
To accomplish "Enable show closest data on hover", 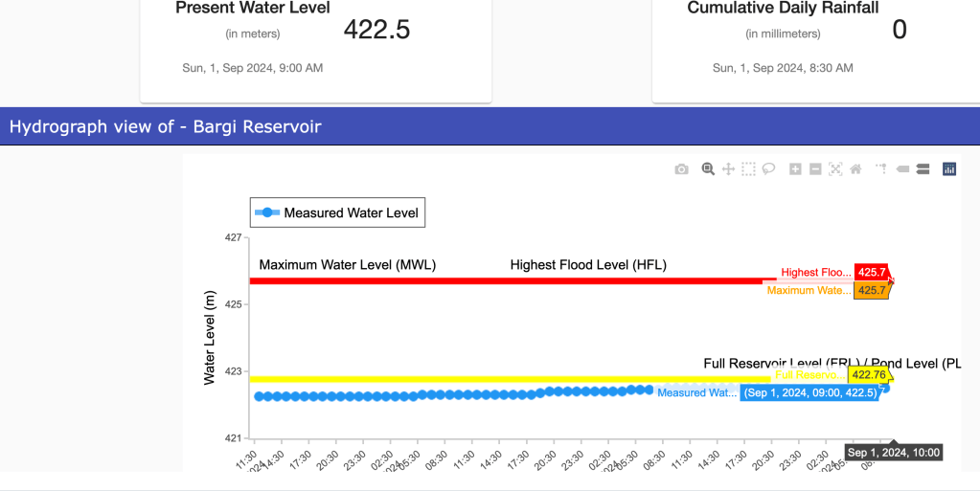I will tap(902, 169).
